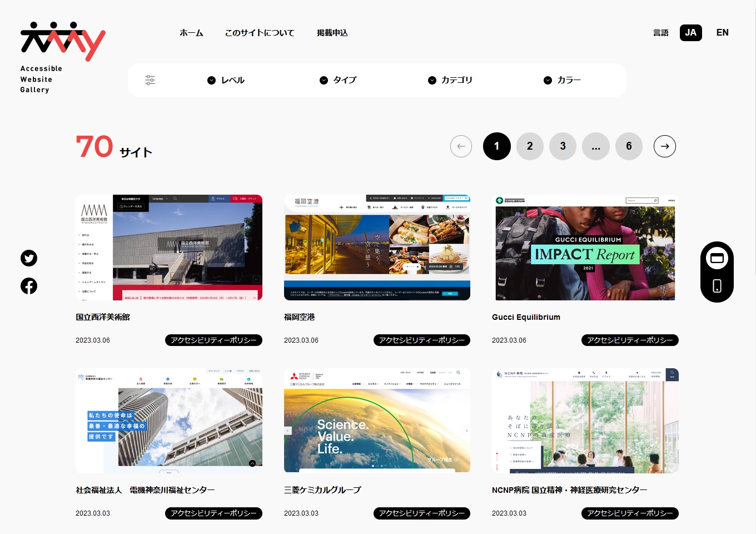Open 福岡空港 site thumbnail

[x=377, y=248]
